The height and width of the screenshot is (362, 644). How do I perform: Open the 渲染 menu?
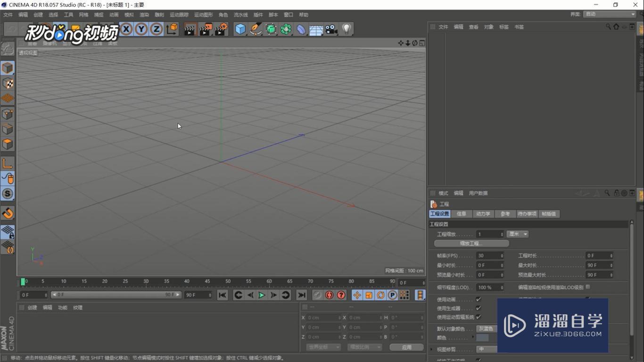point(144,15)
